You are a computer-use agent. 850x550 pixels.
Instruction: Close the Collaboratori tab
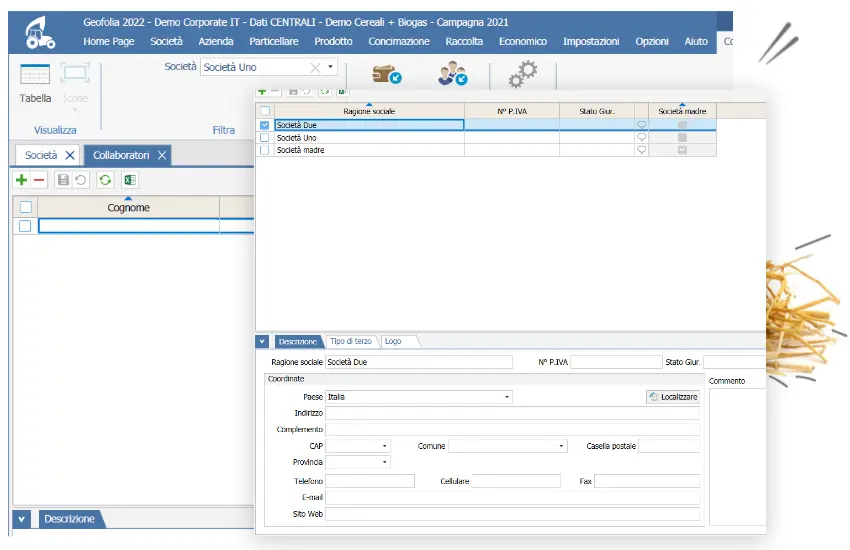pos(162,156)
